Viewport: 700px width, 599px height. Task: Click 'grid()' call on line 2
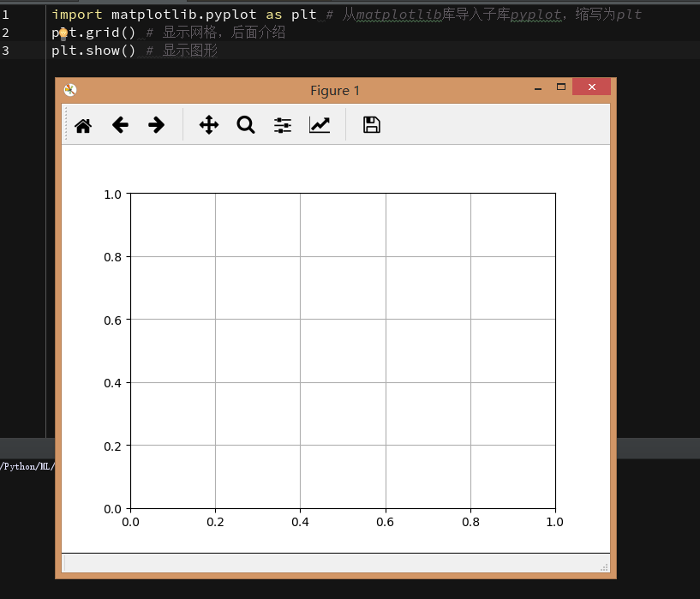point(111,33)
